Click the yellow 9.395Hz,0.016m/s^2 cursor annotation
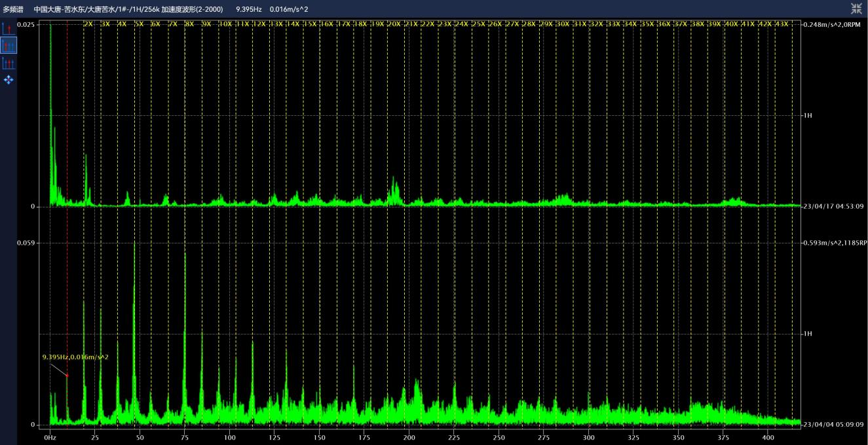This screenshot has height=445, width=868. [75, 357]
